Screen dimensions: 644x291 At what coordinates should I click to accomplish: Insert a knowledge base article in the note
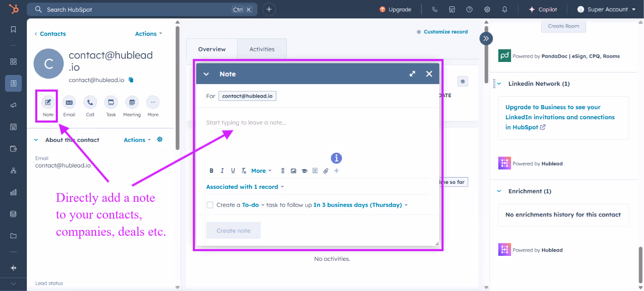(x=304, y=170)
